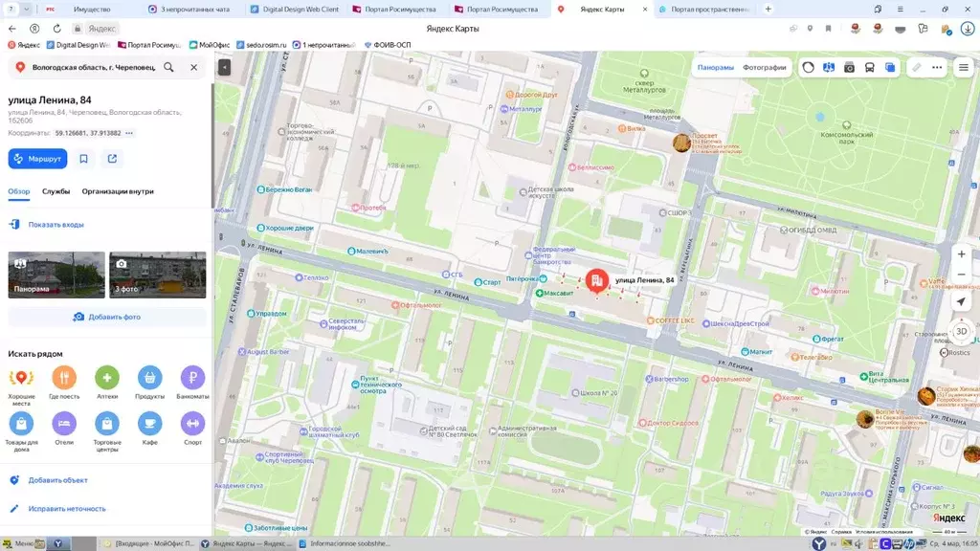The height and width of the screenshot is (551, 980).
Task: Click the Показать входы link
Action: pyautogui.click(x=56, y=225)
